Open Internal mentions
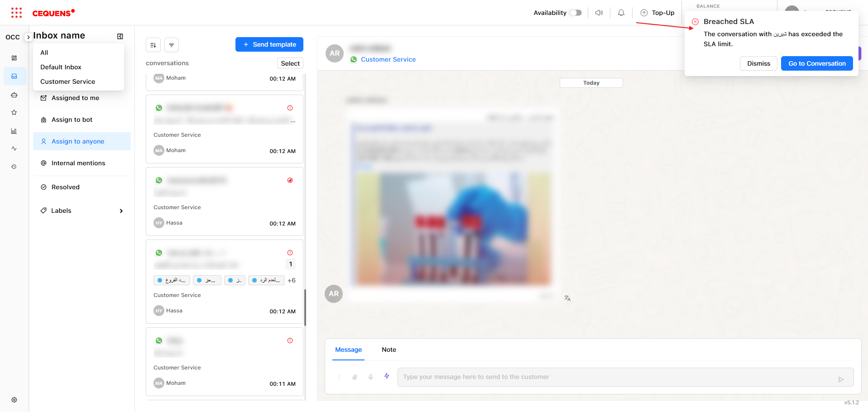Image resolution: width=868 pixels, height=412 pixels. click(82, 163)
